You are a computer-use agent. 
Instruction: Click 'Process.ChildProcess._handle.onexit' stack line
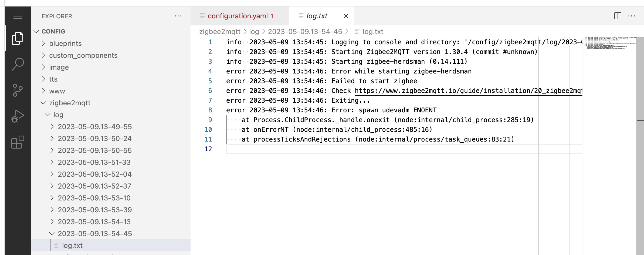[x=388, y=120]
